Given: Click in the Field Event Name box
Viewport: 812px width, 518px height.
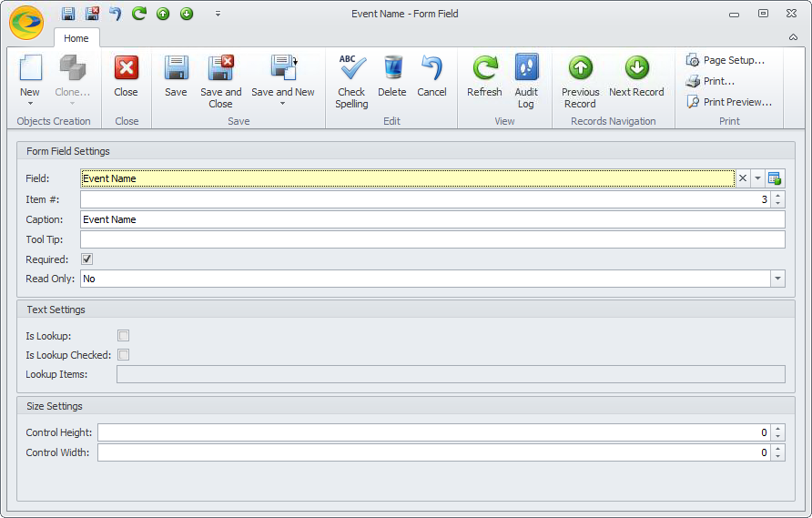Looking at the screenshot, I should pos(408,178).
